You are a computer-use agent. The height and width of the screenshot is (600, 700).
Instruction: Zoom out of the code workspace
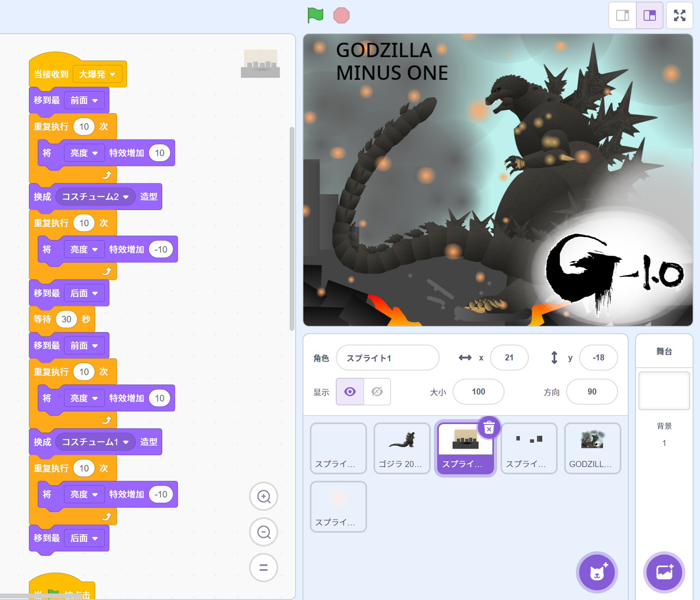[264, 532]
